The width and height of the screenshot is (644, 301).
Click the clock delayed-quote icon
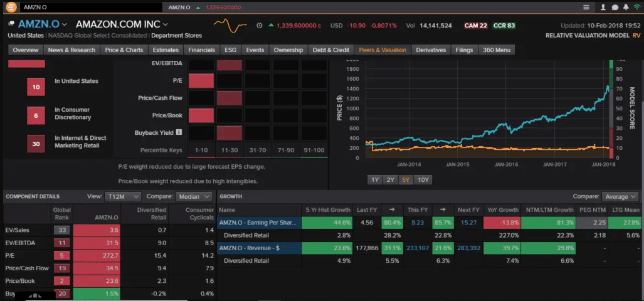pos(259,26)
